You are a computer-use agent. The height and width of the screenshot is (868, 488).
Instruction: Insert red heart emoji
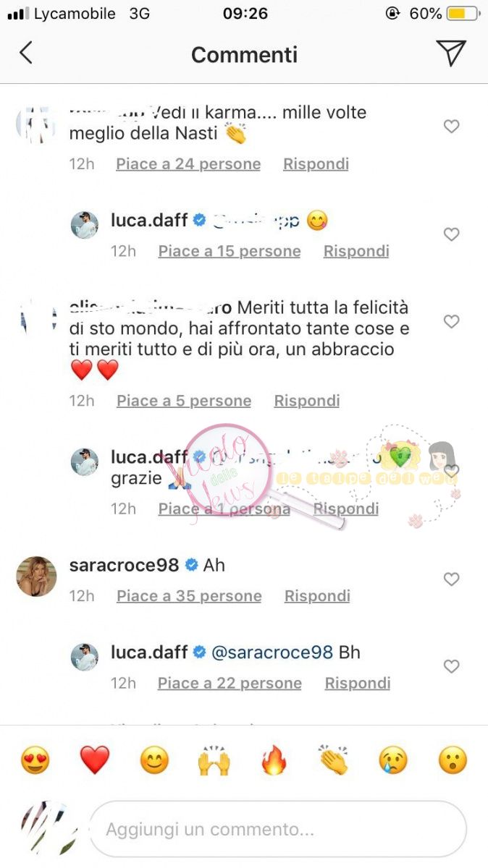point(94,760)
